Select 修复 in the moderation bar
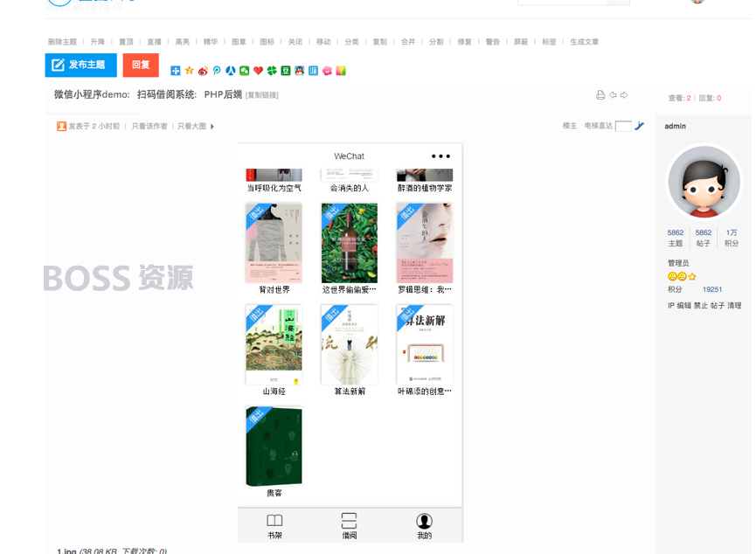Image resolution: width=756 pixels, height=554 pixels. coord(464,42)
